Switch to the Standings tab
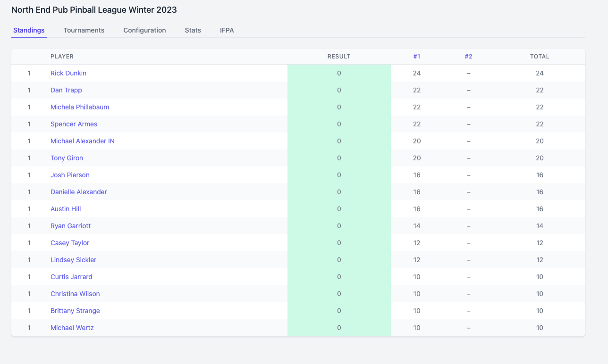The height and width of the screenshot is (364, 608). (x=29, y=30)
